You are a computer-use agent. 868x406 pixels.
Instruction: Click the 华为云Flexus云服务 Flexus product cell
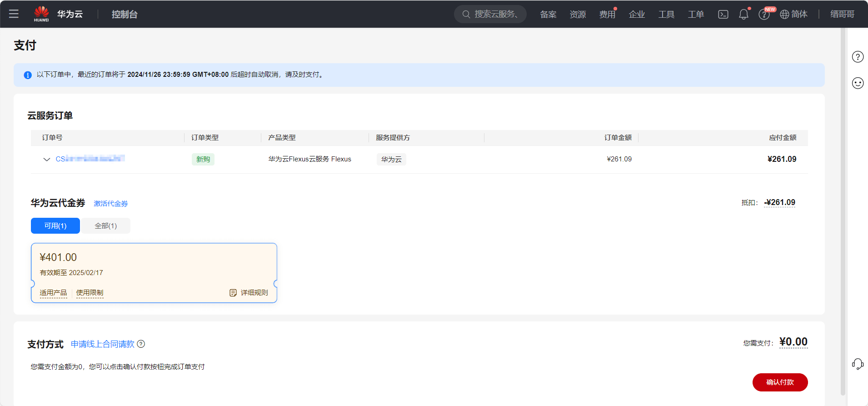[x=309, y=159]
